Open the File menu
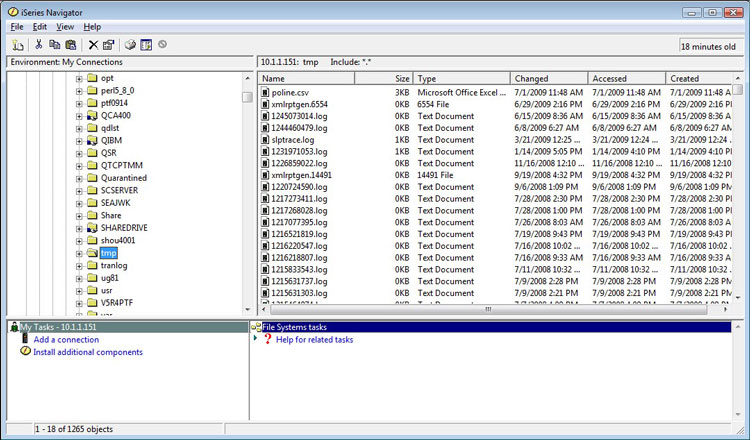Image resolution: width=750 pixels, height=440 pixels. click(17, 27)
